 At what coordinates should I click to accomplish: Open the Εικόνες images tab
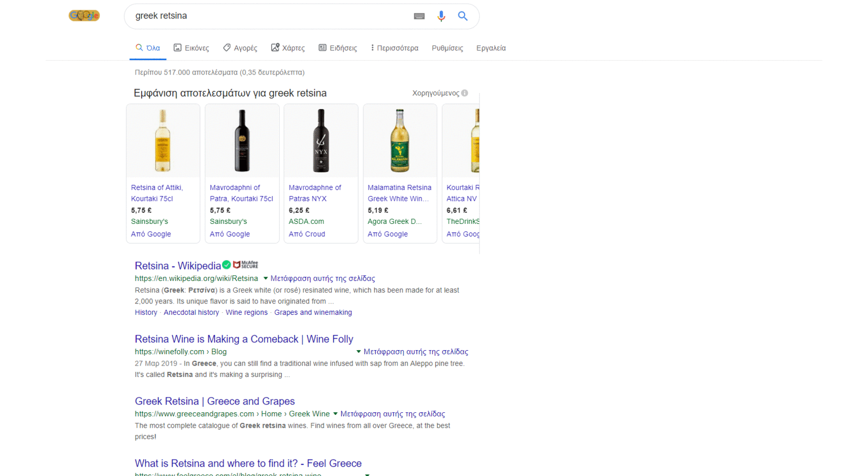191,48
